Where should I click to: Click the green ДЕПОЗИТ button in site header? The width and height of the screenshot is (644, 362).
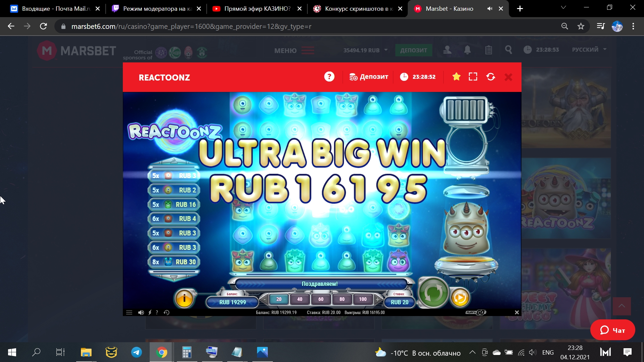pos(413,50)
